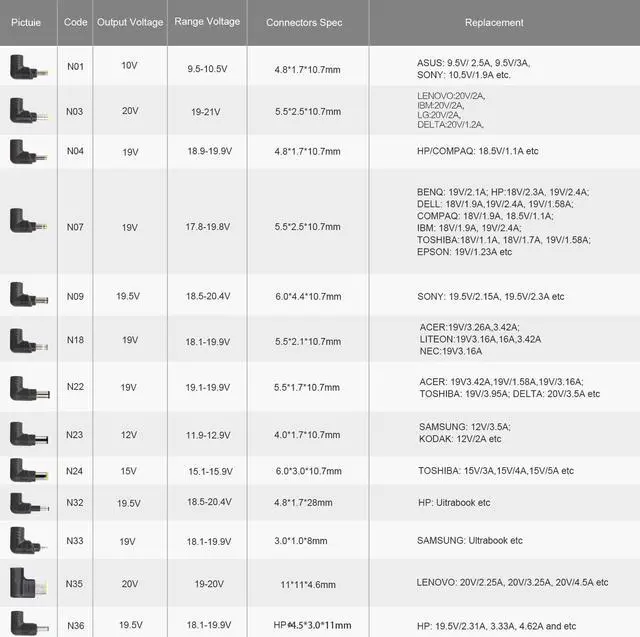
Task: Click the "Output Voltage" column header
Action: pos(130,22)
